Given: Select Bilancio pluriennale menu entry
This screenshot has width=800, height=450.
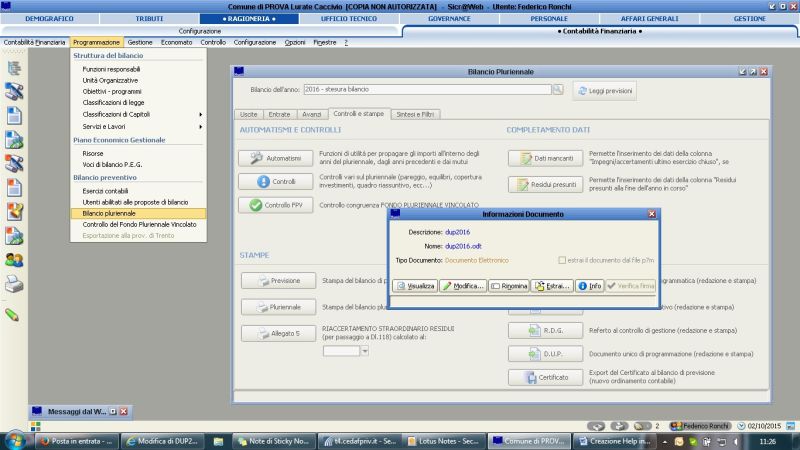Looking at the screenshot, I should (109, 213).
